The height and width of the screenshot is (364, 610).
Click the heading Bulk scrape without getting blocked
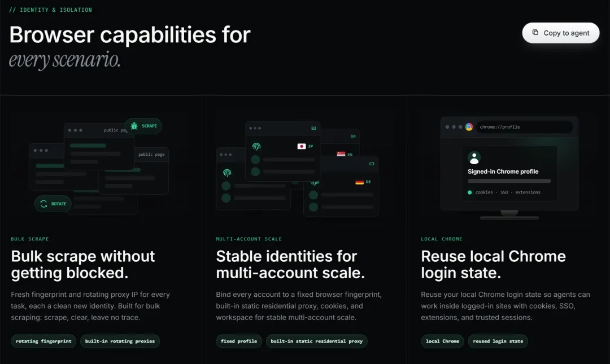pyautogui.click(x=83, y=265)
